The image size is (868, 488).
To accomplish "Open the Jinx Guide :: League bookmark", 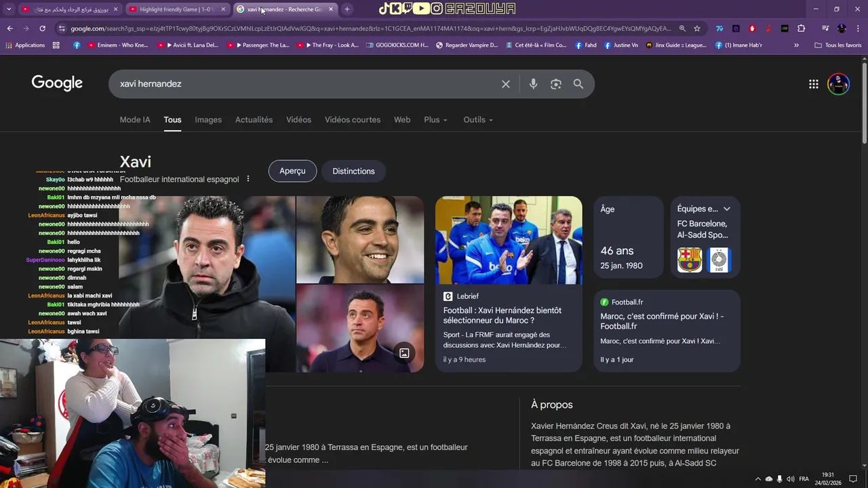I will pyautogui.click(x=676, y=45).
